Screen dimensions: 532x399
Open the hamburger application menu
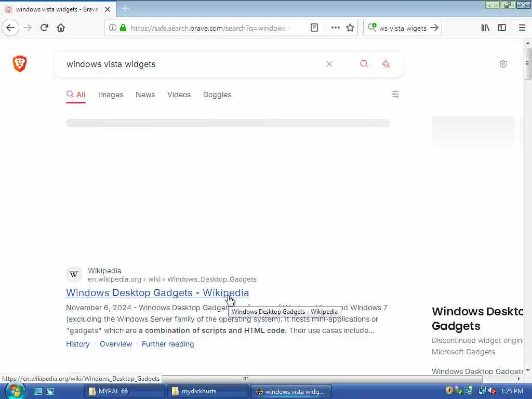coord(522,28)
